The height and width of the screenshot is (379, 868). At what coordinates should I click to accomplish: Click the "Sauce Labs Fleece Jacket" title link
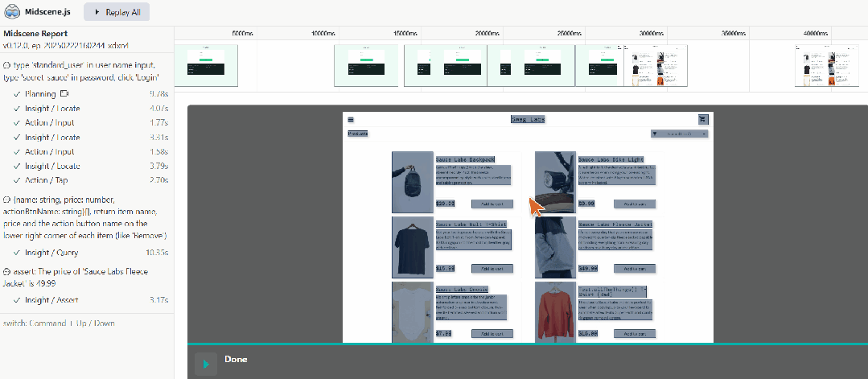coord(615,225)
